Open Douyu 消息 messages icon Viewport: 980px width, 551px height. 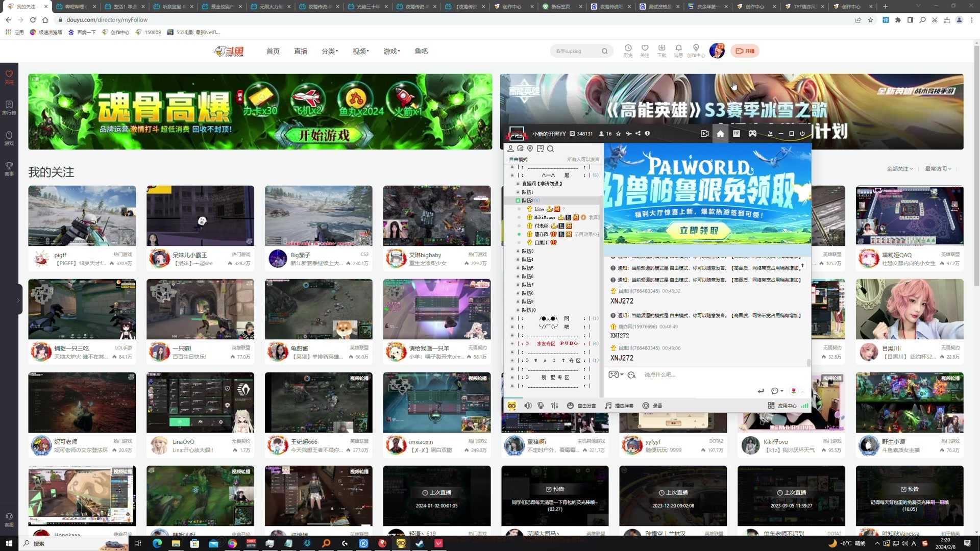[x=678, y=51]
